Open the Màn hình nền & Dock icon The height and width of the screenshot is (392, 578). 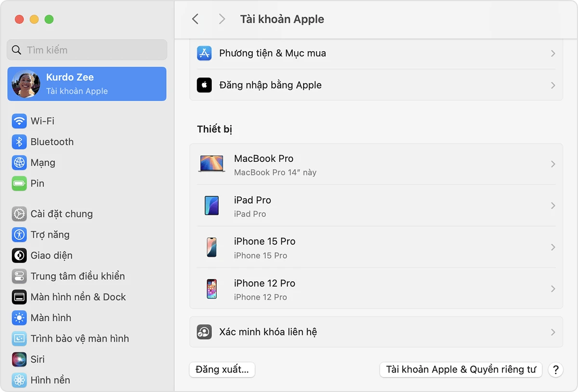[x=19, y=297]
